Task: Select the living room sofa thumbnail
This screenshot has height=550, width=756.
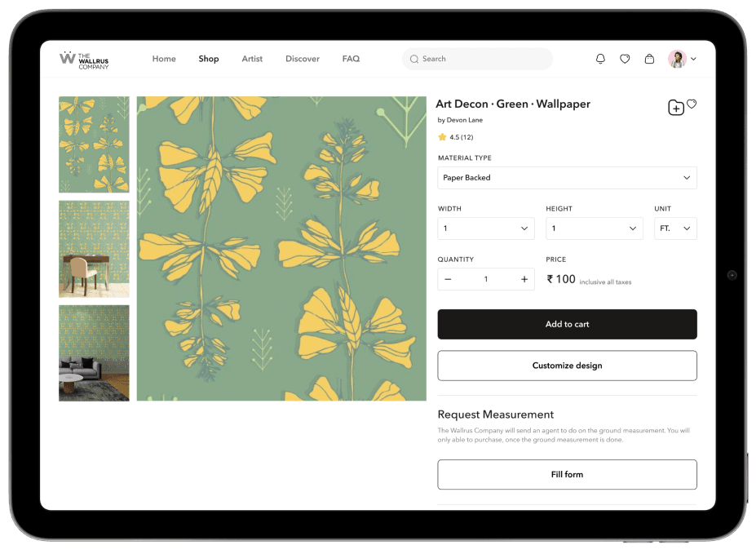Action: (x=94, y=353)
